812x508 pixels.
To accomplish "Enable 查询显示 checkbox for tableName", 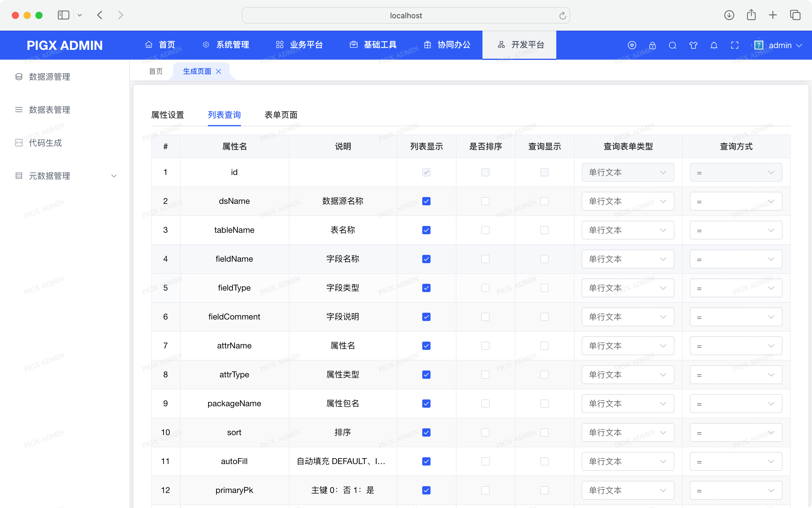I will 544,230.
